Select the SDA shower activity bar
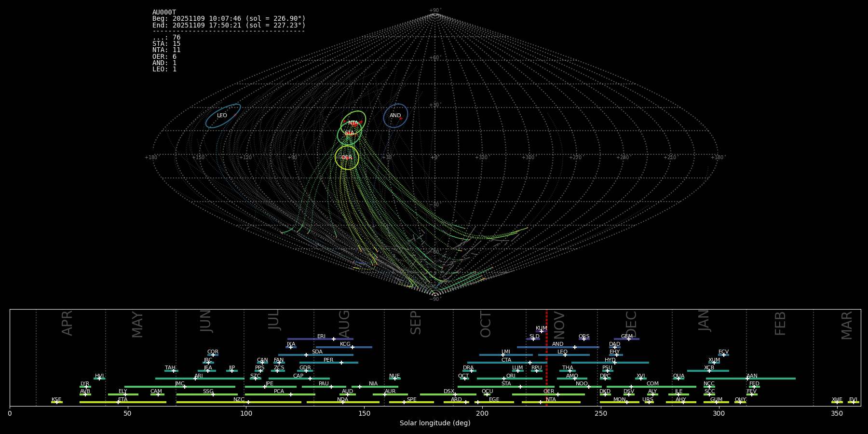 [315, 355]
